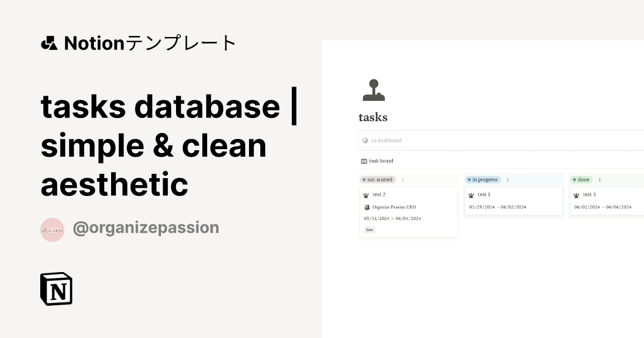Click the date range on test 3 card
Screen dimensions: 644x338
602,207
